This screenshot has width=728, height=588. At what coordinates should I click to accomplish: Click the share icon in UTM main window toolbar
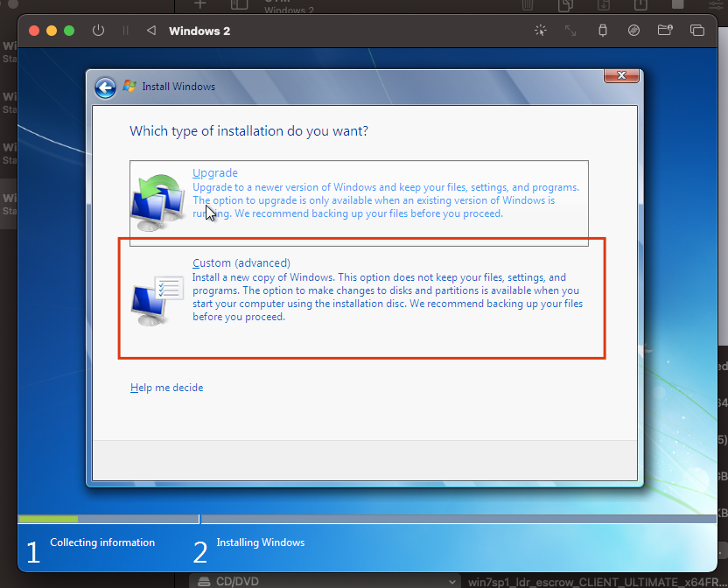640,4
